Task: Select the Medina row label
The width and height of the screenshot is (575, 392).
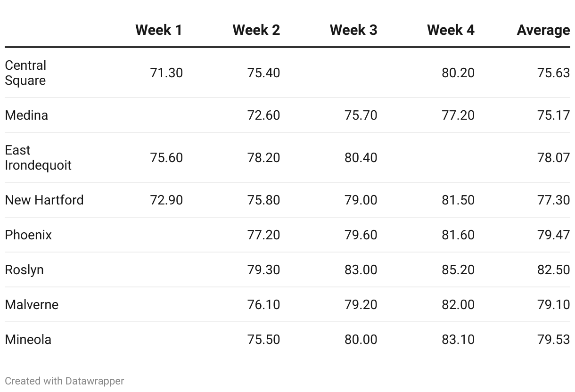Action: tap(26, 115)
